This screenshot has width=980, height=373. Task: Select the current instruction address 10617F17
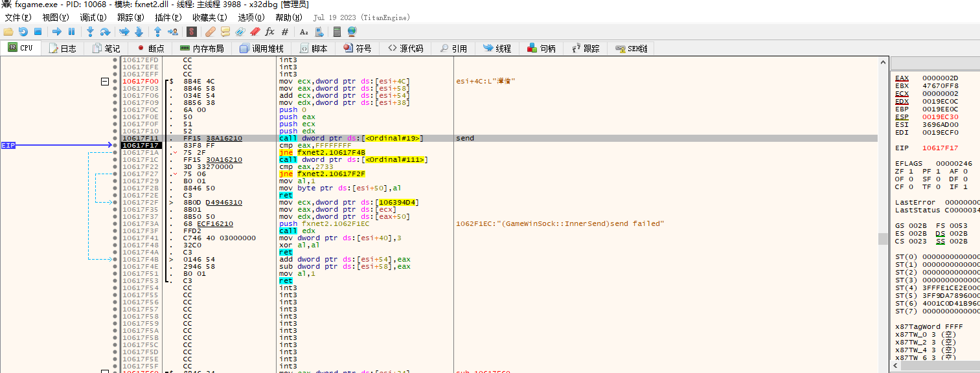(x=141, y=145)
